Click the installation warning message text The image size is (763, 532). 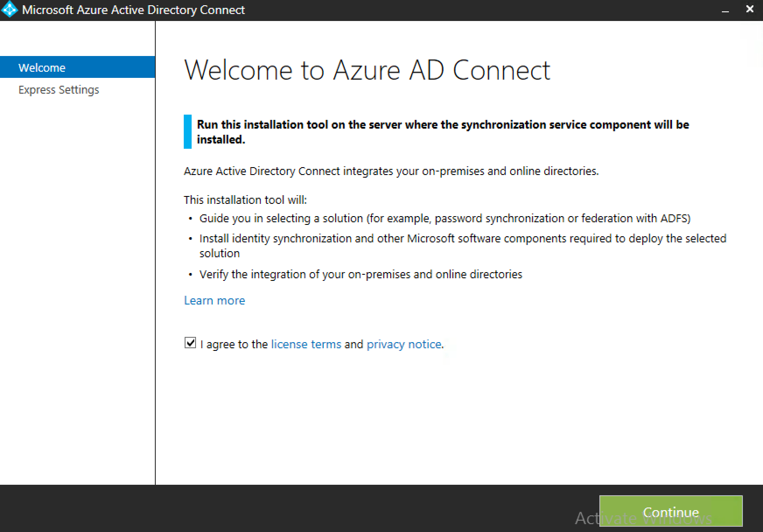(442, 132)
